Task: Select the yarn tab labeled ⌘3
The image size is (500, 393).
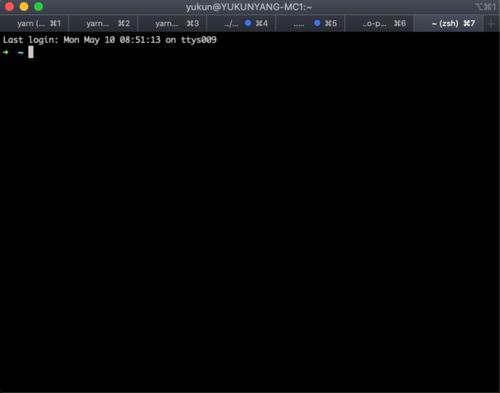Action: tap(173, 23)
